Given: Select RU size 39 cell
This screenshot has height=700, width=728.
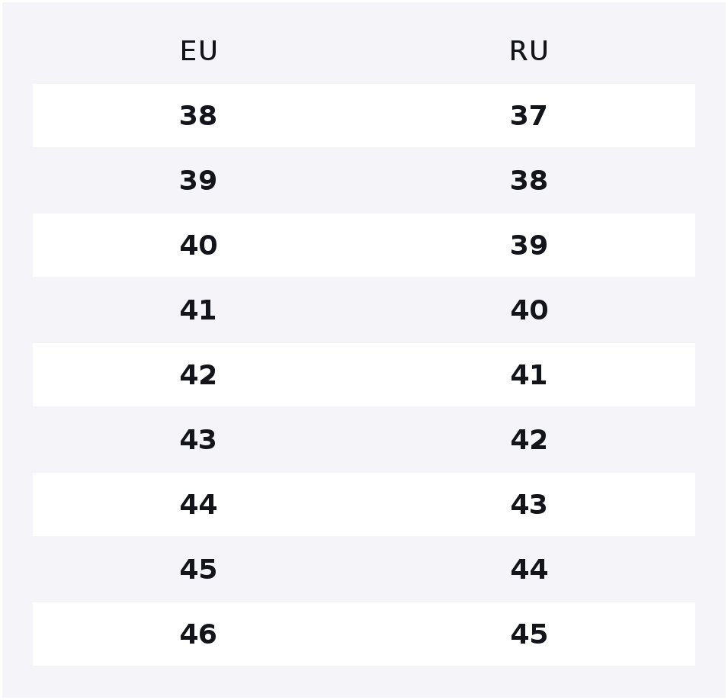Looking at the screenshot, I should (529, 246).
